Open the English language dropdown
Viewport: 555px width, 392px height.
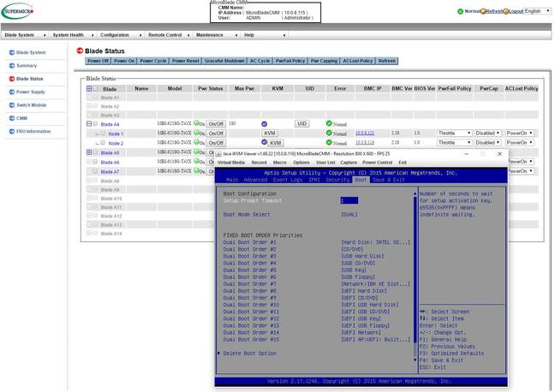pyautogui.click(x=538, y=11)
